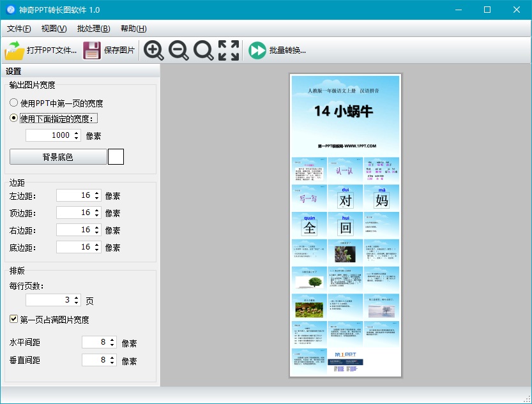
Task: Select the zoom out magnifier tool
Action: point(179,51)
